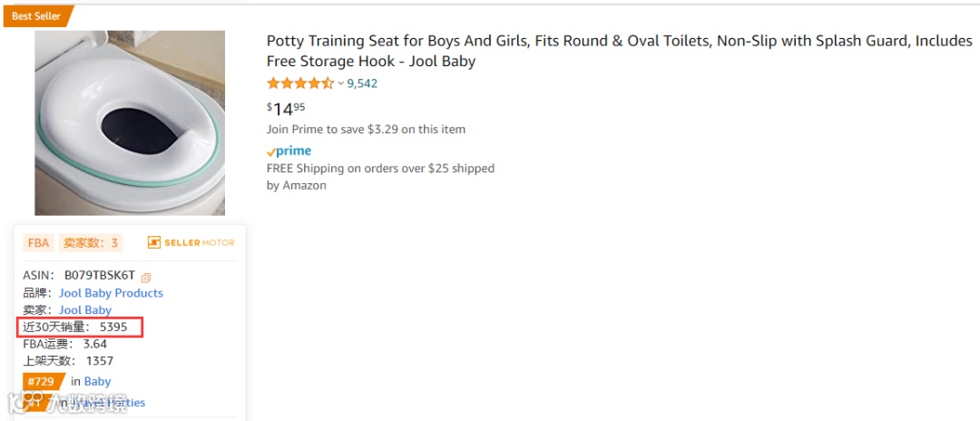Screen dimensions: 980x421
Task: Click the ASIN value B079TBSK6T
Action: pyautogui.click(x=99, y=276)
